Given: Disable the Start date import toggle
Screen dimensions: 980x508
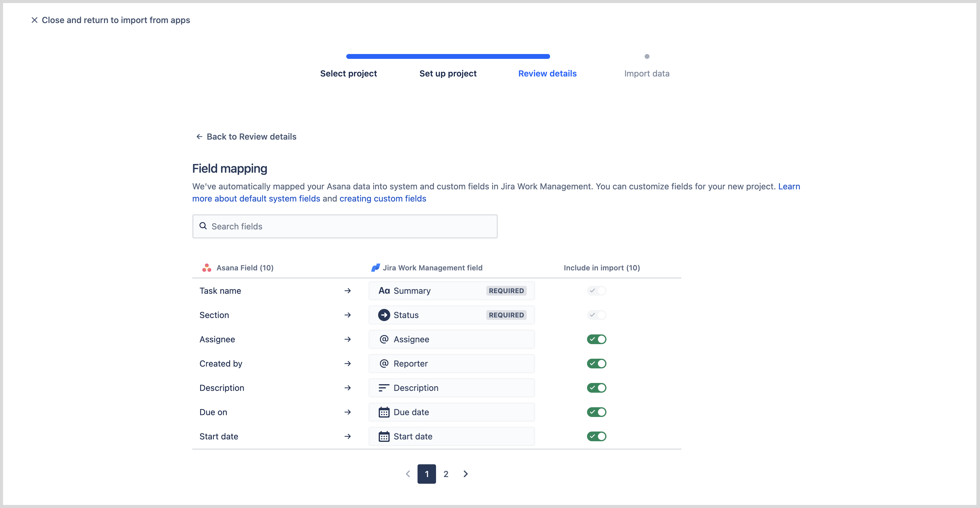Looking at the screenshot, I should click(x=596, y=436).
